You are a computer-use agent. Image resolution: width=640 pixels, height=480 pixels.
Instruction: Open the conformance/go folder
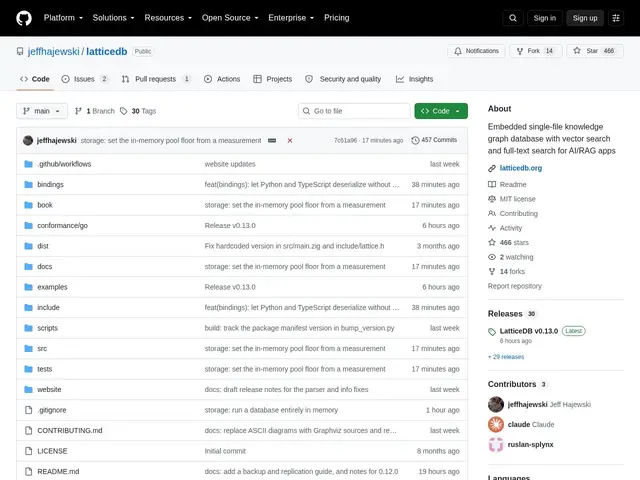click(x=62, y=225)
